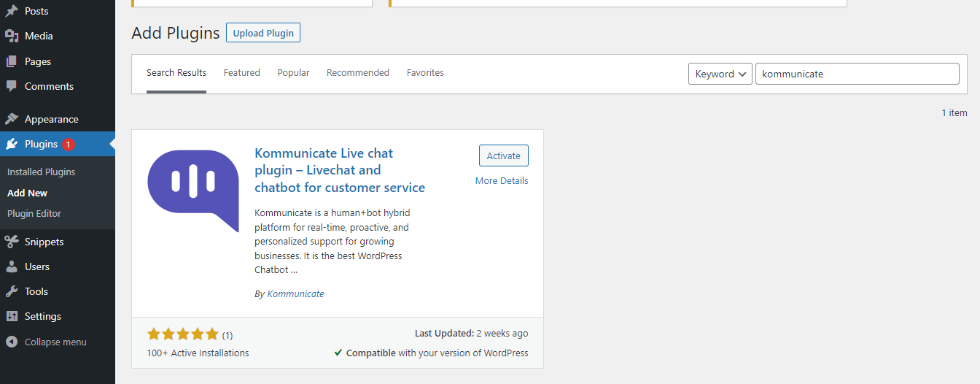Click the rating count (1)
Screen dimensions: 980x384
227,336
